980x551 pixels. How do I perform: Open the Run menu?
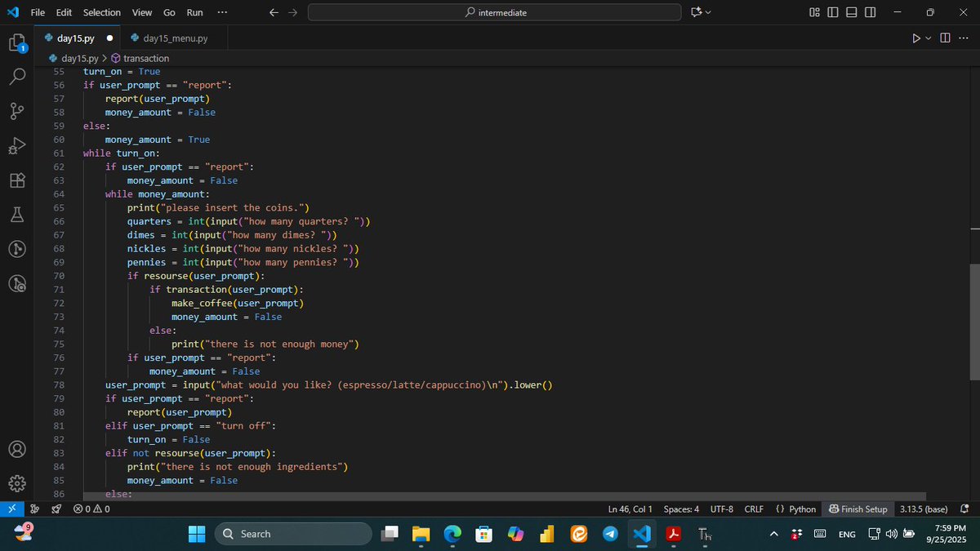click(194, 12)
